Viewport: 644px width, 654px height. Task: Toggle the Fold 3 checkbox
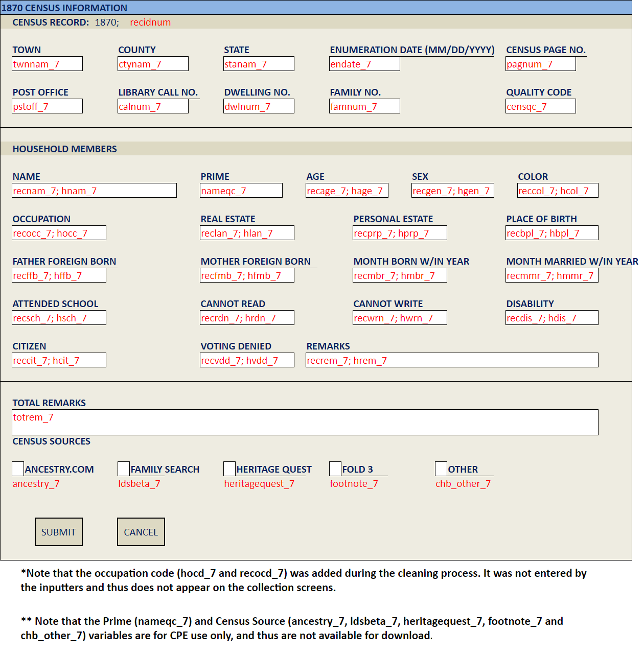(x=335, y=469)
